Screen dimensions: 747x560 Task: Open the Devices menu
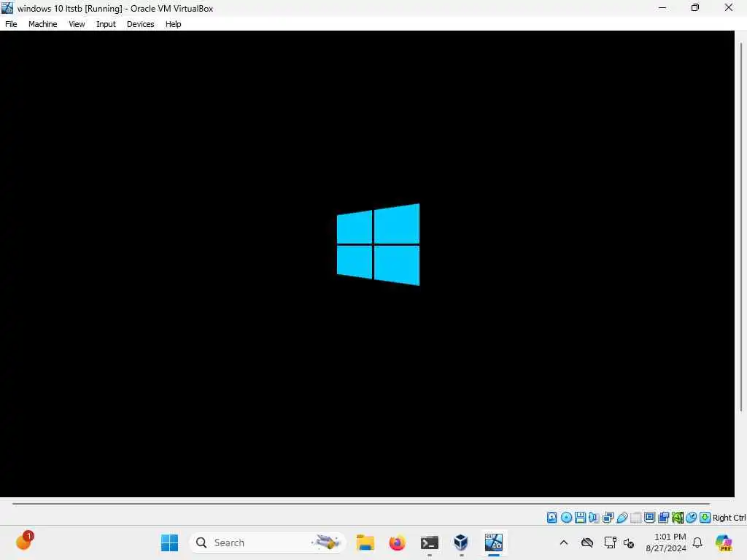(x=141, y=24)
